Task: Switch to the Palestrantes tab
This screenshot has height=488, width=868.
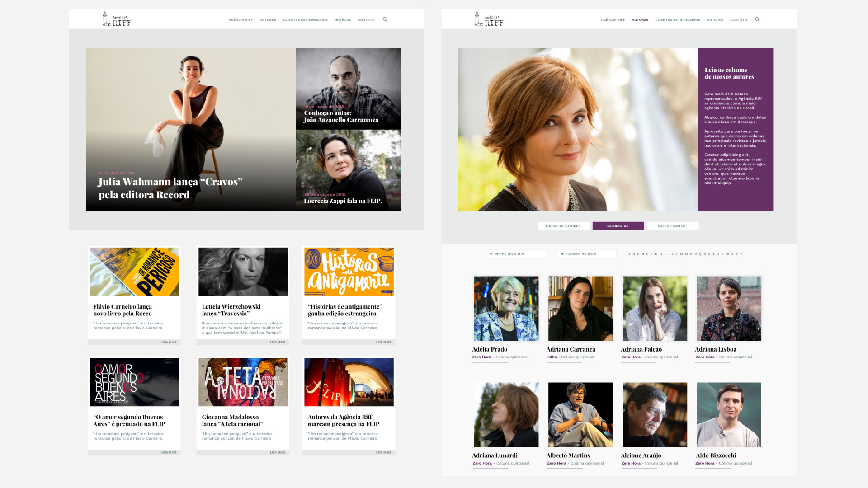Action: 672,226
